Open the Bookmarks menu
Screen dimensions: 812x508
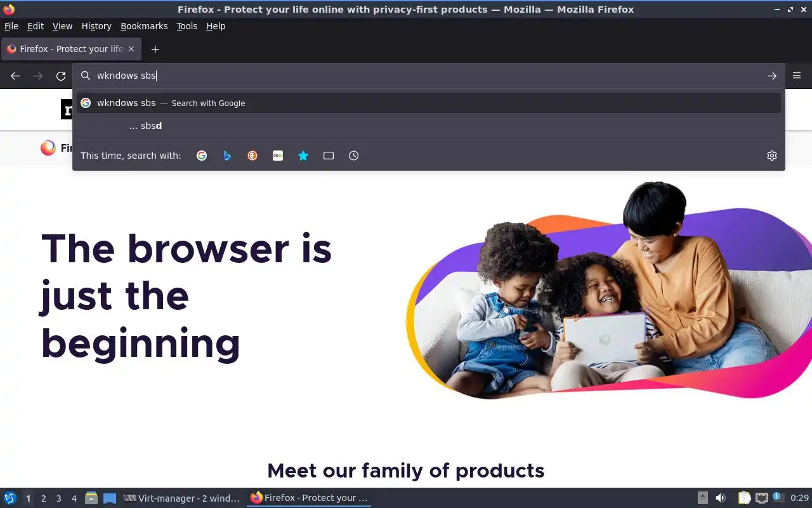pyautogui.click(x=144, y=26)
